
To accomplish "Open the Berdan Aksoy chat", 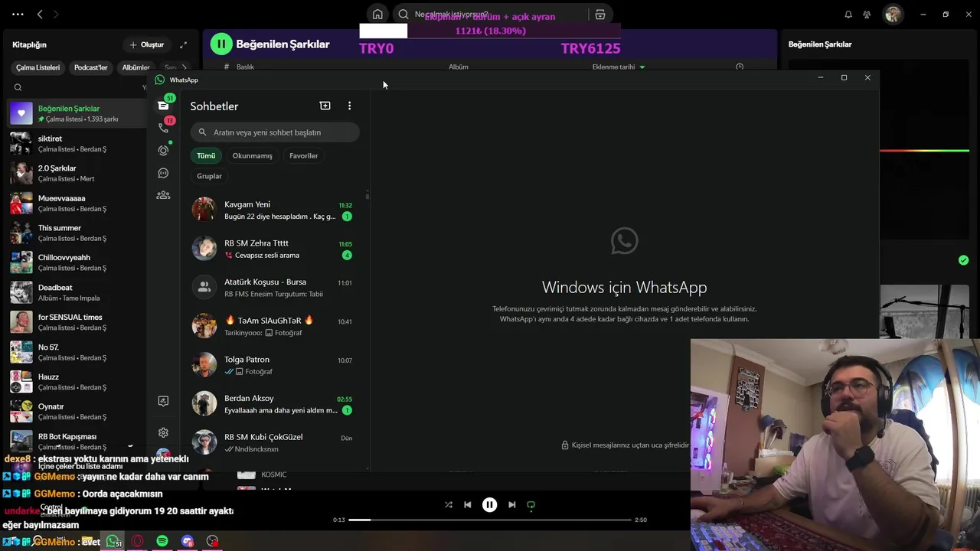I will tap(274, 404).
